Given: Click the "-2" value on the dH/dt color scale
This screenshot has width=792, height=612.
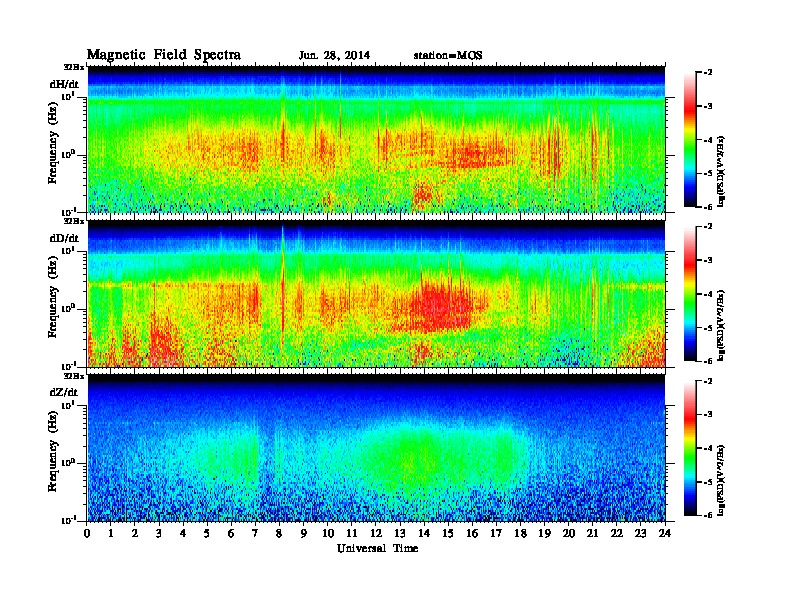Looking at the screenshot, I should [x=708, y=73].
